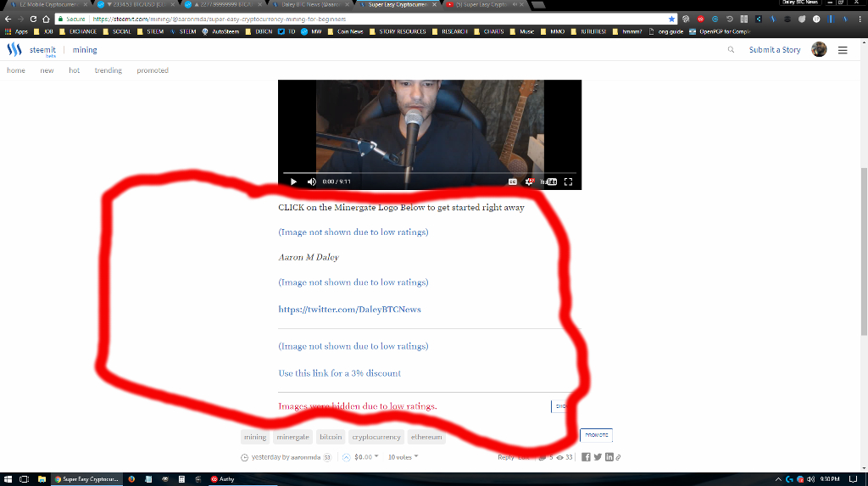Expand the $0.00 payout dropdown
Screen dimensions: 868x486
tap(366, 457)
